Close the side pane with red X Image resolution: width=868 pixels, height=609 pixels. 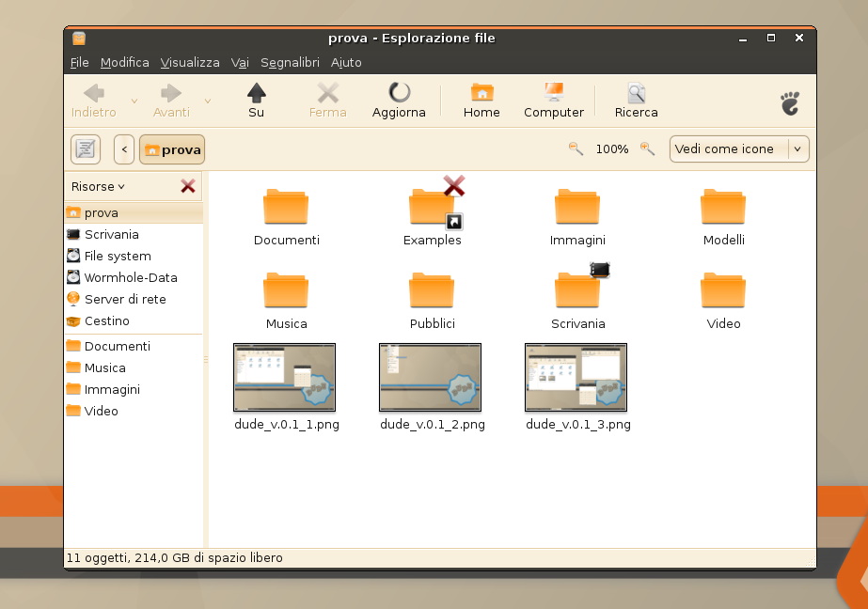(x=188, y=186)
